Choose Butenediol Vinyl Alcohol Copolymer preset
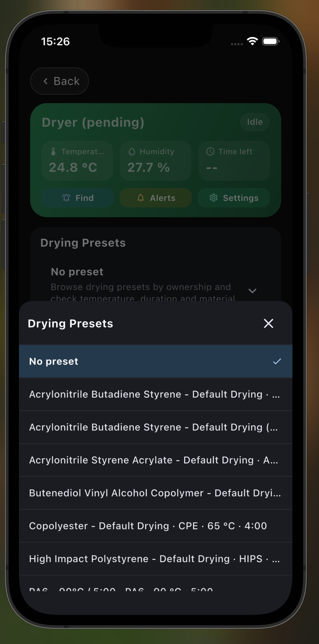This screenshot has width=319, height=644. (154, 493)
